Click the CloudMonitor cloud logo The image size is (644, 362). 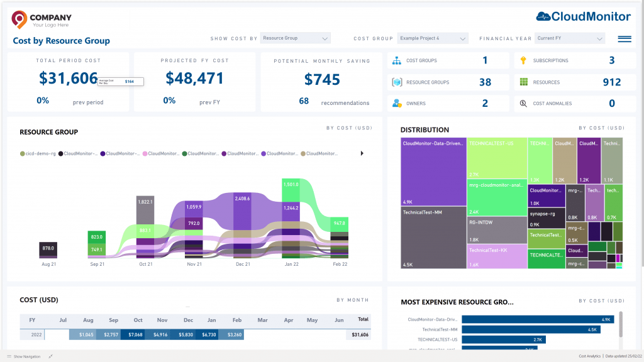543,16
